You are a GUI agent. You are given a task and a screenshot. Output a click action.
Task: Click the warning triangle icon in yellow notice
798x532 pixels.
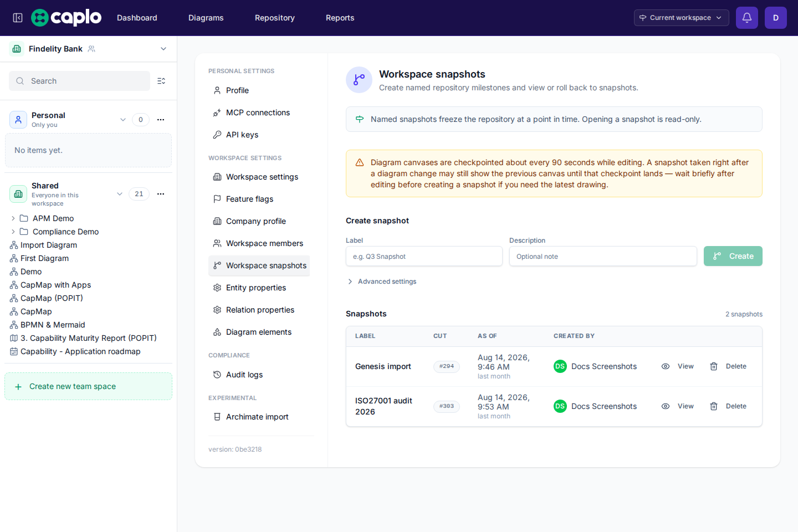point(360,162)
